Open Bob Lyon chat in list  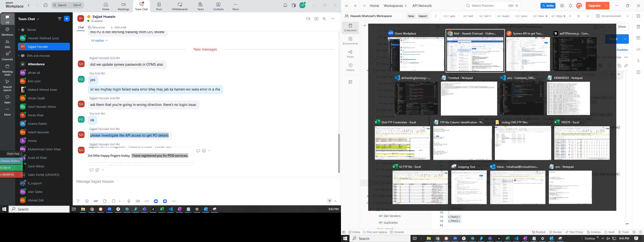click(44, 81)
